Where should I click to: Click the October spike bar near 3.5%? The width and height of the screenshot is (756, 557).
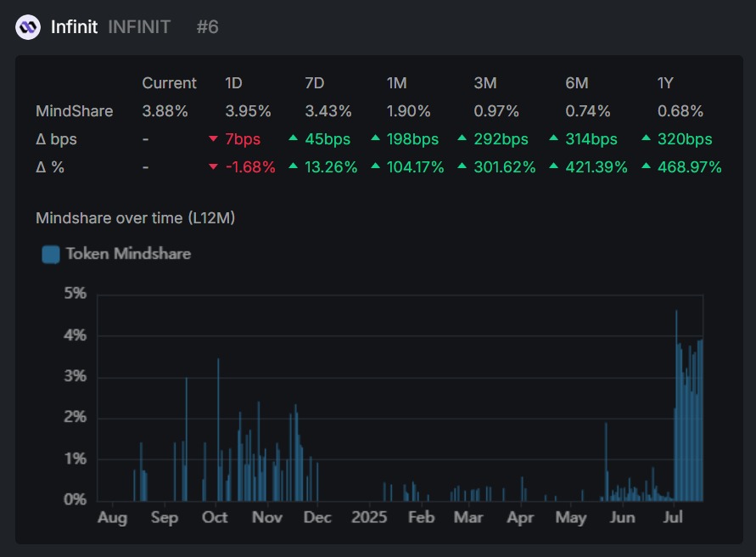pos(218,430)
